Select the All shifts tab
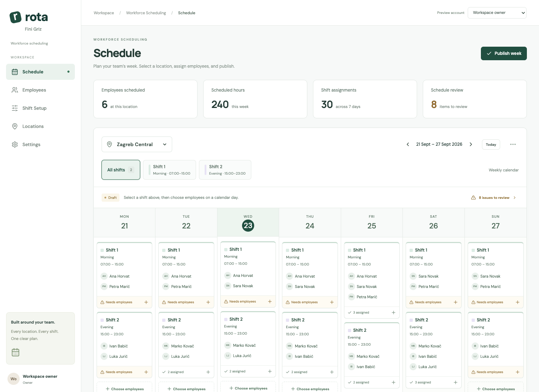The image size is (539, 392). 121,170
